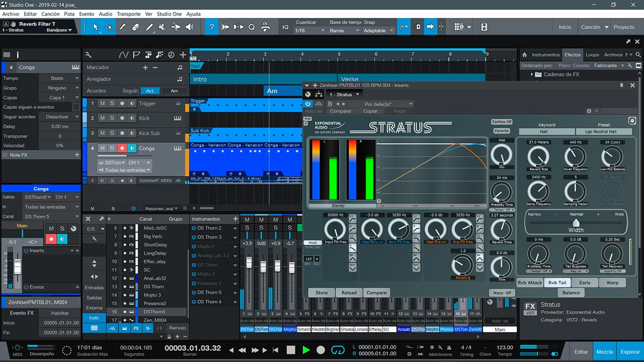Open the Snap Adaptable dropdown
The image size is (644, 362).
(x=378, y=31)
